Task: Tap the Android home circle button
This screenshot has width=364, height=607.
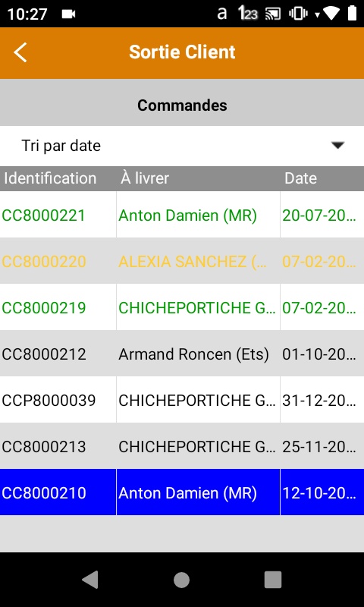Action: coord(181,580)
